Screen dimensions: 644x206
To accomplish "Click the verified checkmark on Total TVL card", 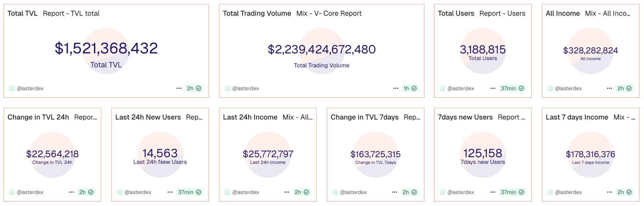I will pyautogui.click(x=198, y=88).
